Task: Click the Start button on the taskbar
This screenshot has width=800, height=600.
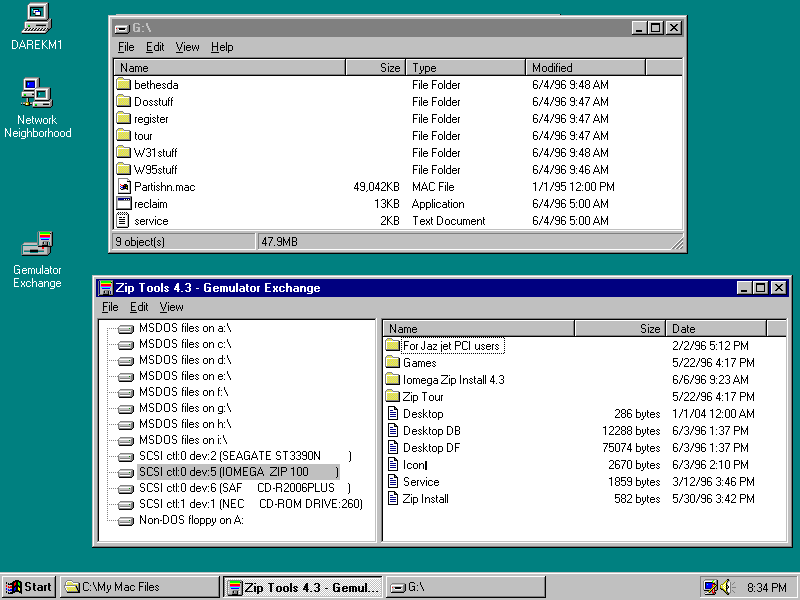Action: (x=29, y=587)
